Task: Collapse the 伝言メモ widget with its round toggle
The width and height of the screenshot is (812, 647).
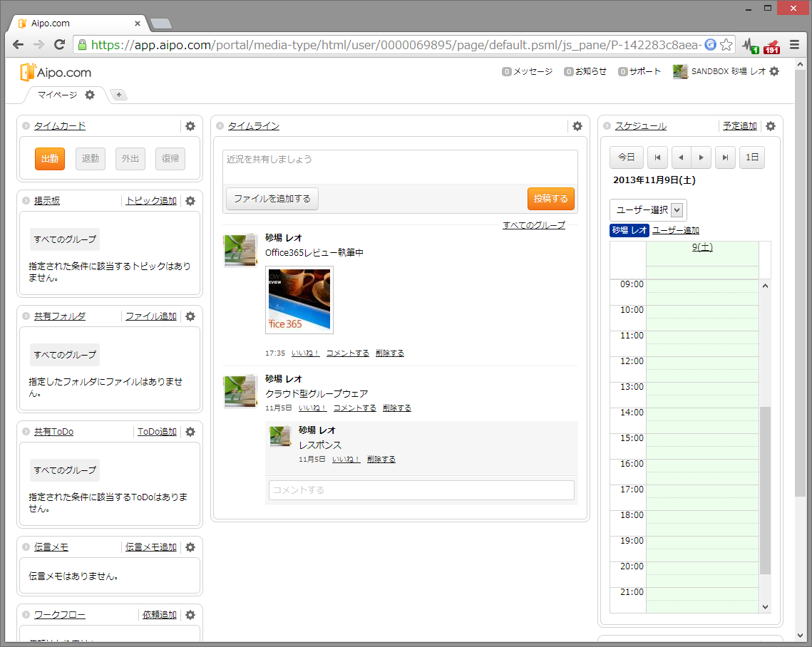Action: tap(26, 547)
